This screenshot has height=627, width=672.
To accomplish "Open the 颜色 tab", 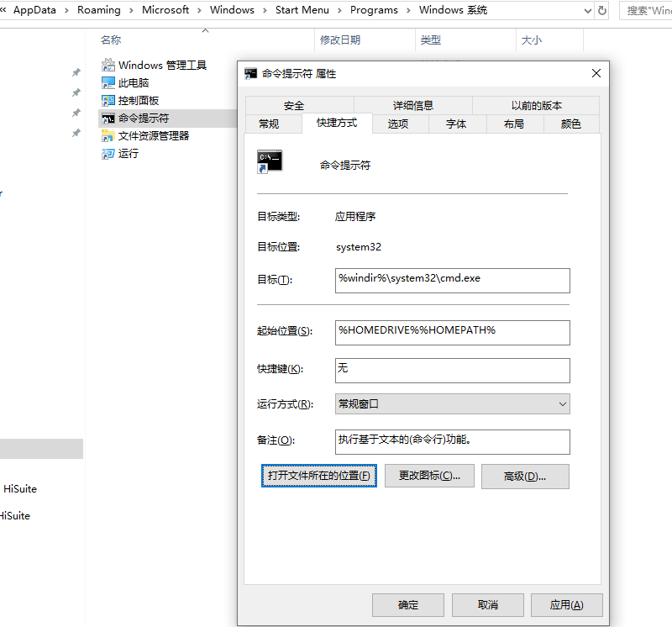I will [x=571, y=124].
